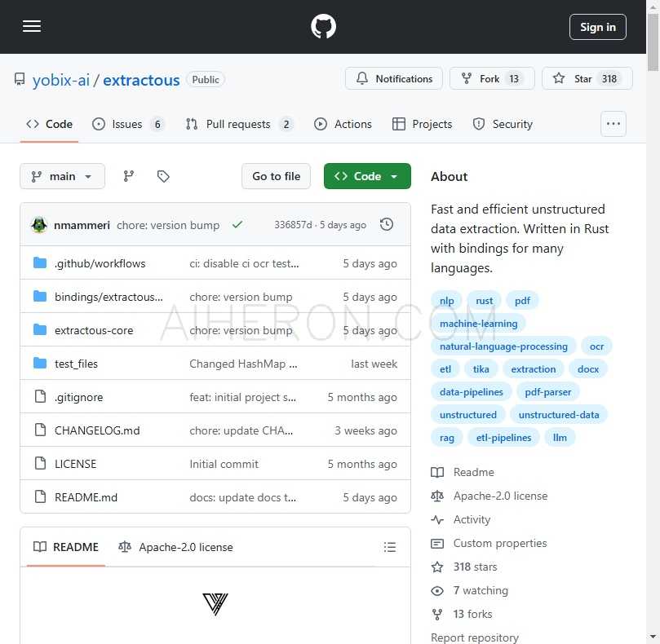
Task: Open the Issues tab
Action: click(x=128, y=124)
